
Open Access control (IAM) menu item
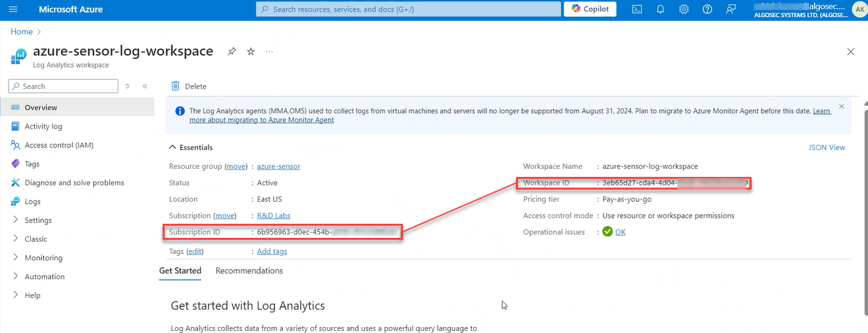coord(59,145)
